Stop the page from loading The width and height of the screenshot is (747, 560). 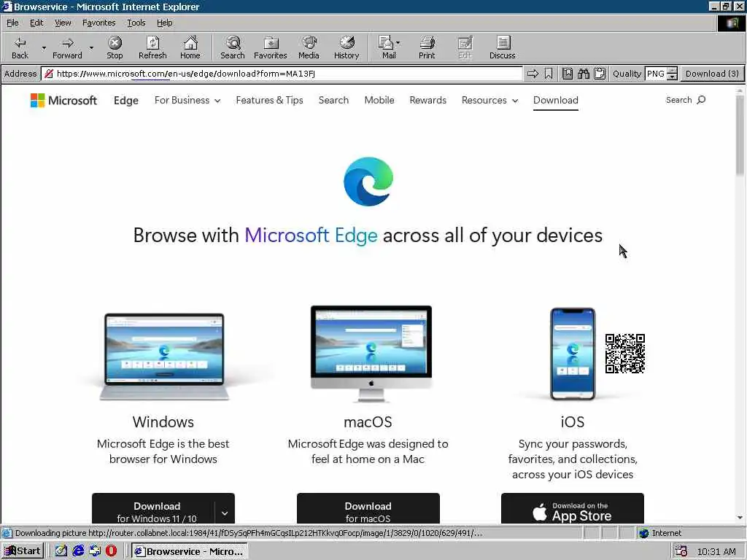(115, 47)
